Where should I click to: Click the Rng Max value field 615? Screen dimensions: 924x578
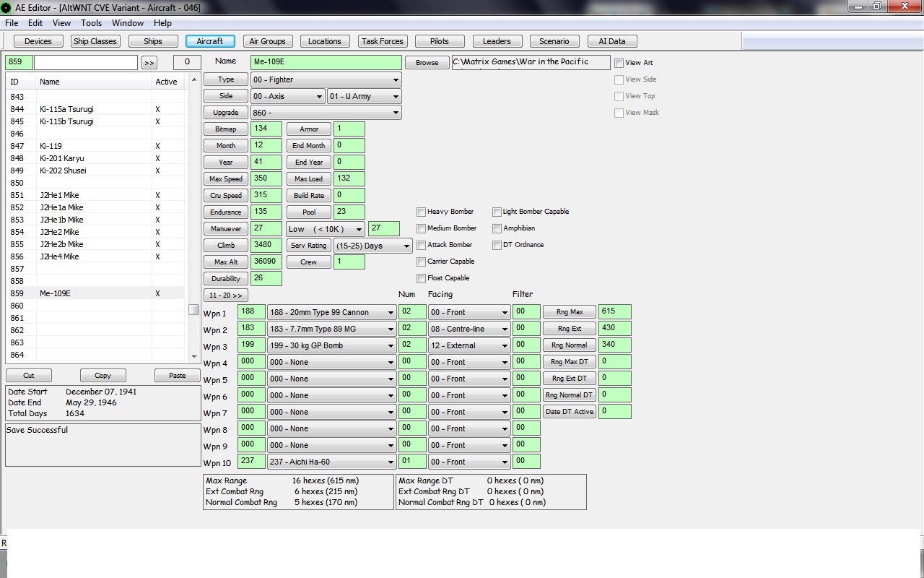pos(614,311)
